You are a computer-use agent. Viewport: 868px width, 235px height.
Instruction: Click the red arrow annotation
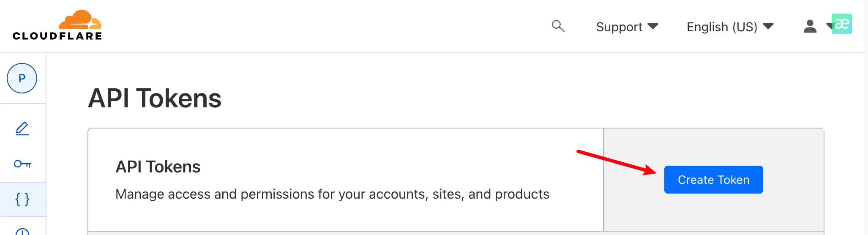tap(617, 162)
